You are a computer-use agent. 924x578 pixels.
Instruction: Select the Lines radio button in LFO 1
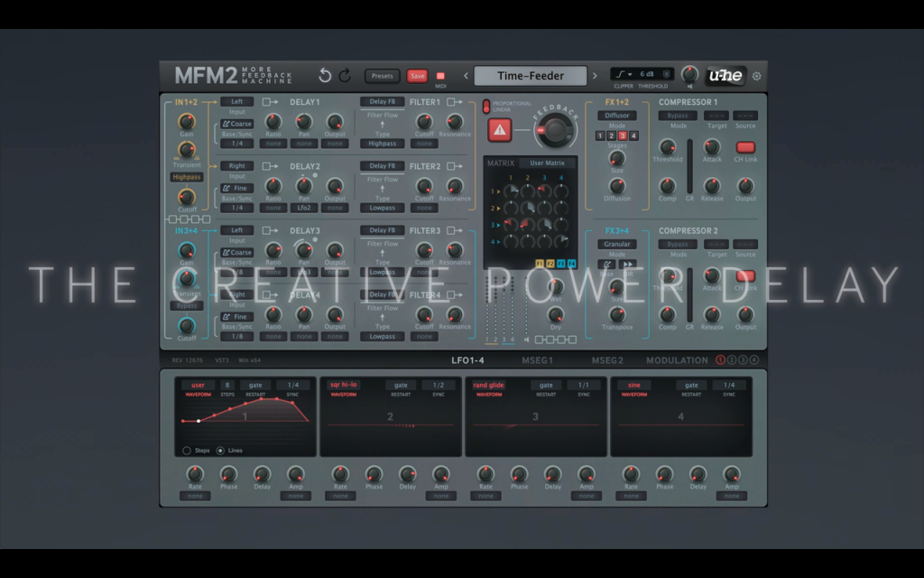pos(220,451)
